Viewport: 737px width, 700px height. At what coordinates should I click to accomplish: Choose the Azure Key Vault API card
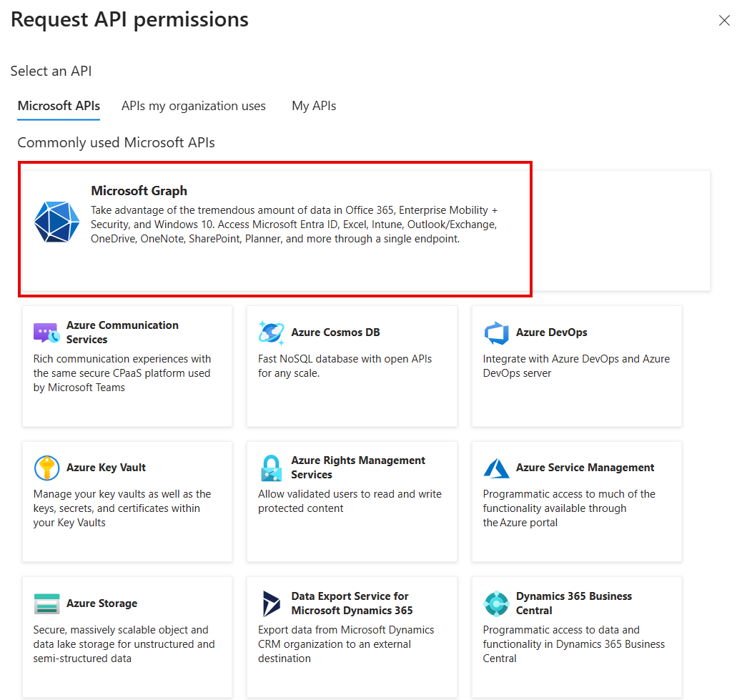127,501
